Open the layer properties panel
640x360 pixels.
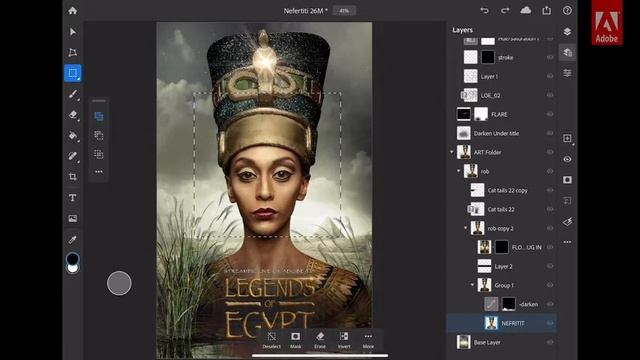(x=567, y=73)
